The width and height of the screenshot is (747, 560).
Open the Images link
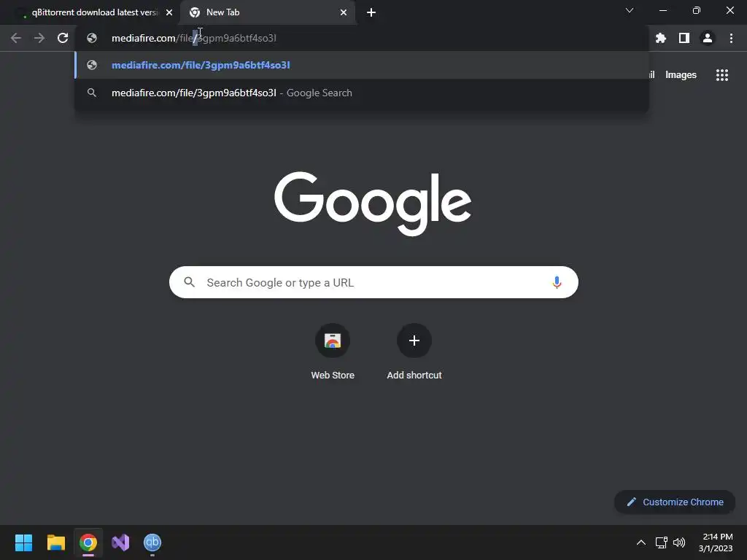coord(681,75)
